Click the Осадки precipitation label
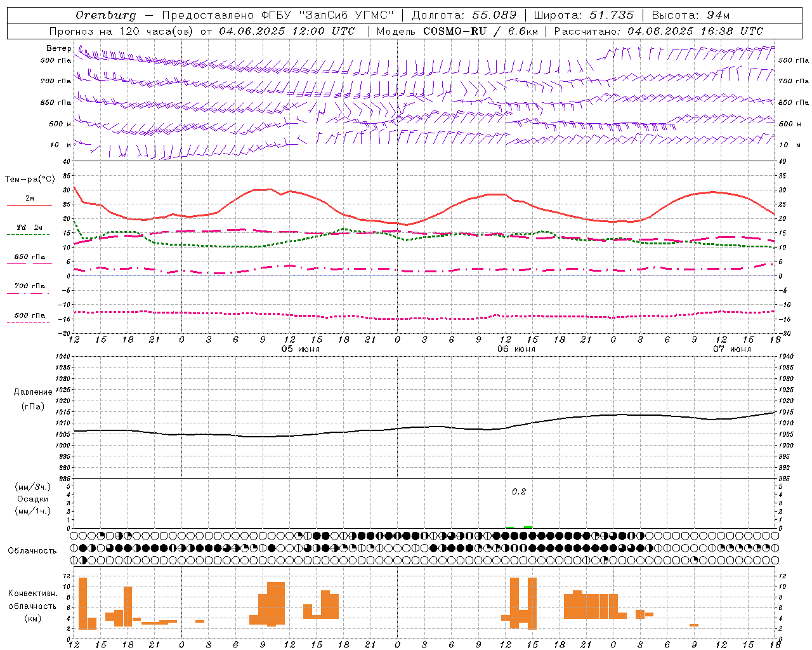The width and height of the screenshot is (812, 650). [32, 499]
